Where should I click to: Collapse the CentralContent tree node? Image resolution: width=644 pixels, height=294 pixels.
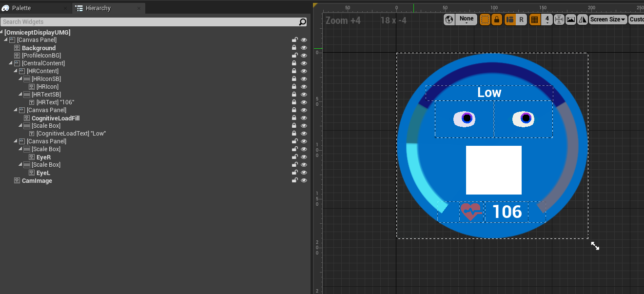tap(11, 63)
